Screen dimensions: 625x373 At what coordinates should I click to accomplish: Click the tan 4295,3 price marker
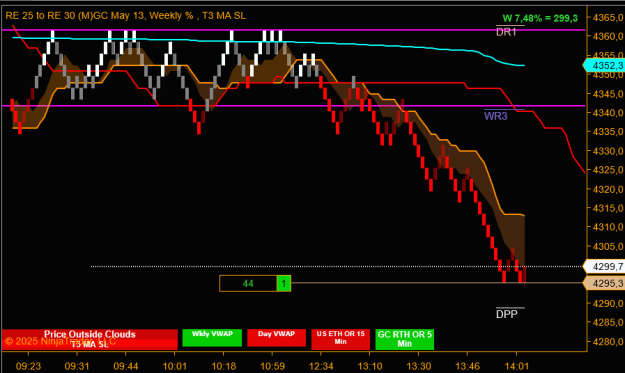tap(605, 283)
